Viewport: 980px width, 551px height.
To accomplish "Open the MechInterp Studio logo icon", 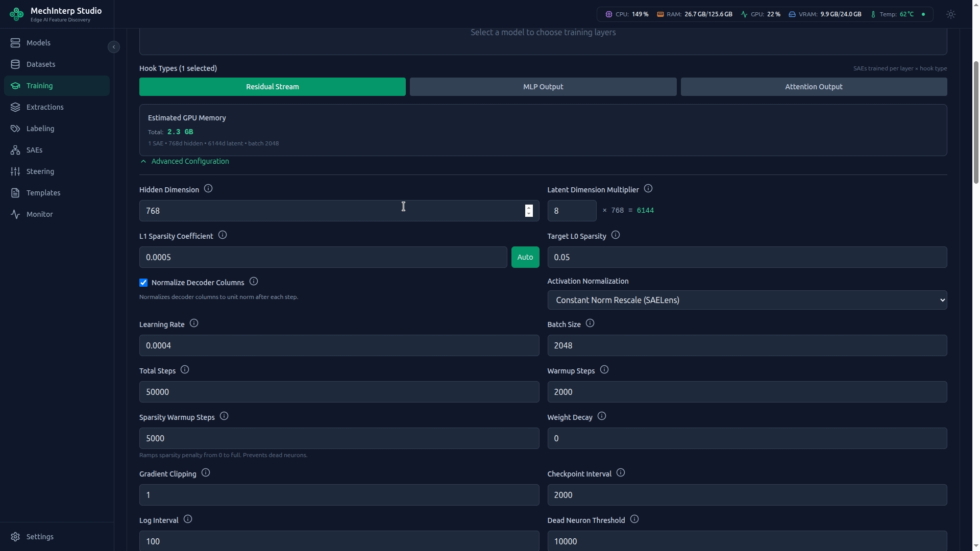I will (16, 14).
